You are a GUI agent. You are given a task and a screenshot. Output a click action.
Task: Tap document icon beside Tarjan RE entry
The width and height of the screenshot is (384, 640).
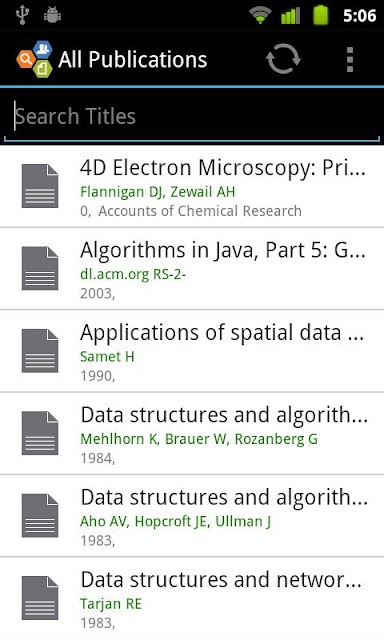point(40,598)
